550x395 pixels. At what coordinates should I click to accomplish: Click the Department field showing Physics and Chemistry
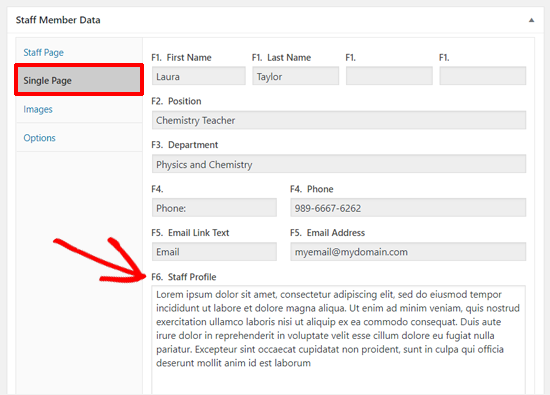[339, 164]
